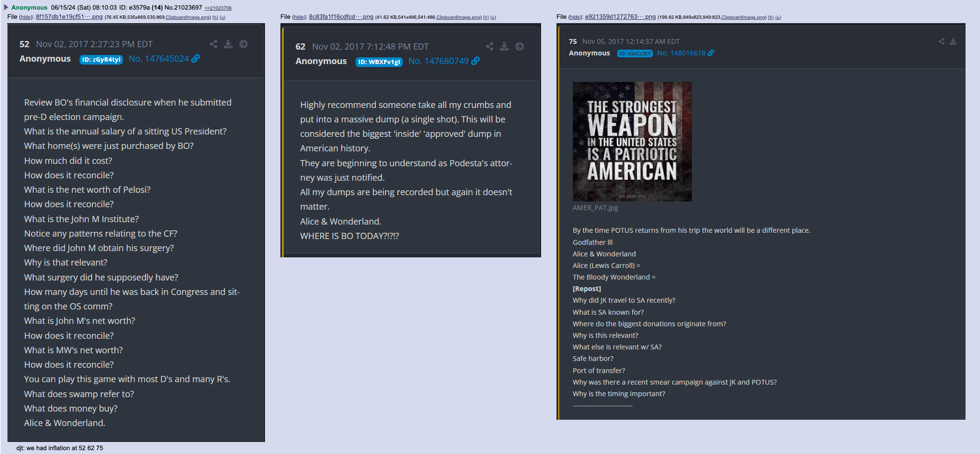The height and width of the screenshot is (454, 980).
Task: Click drop number 62 in second image
Action: click(301, 47)
